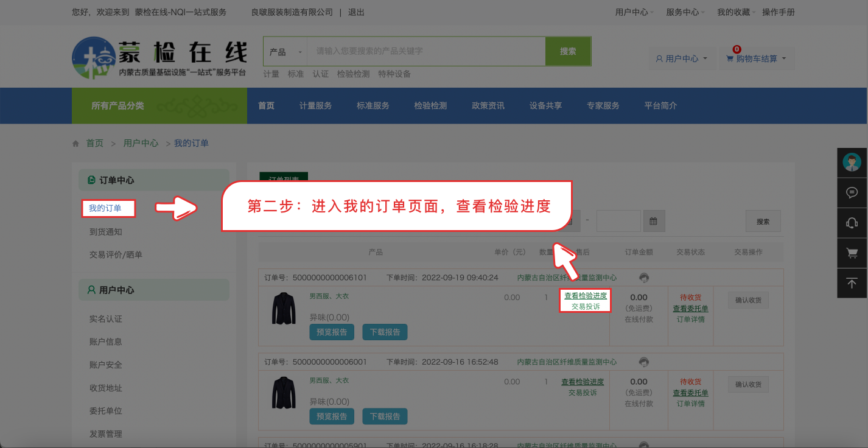Click the 蒙检在线 site logo
Viewport: 868px width, 448px height.
pyautogui.click(x=159, y=57)
